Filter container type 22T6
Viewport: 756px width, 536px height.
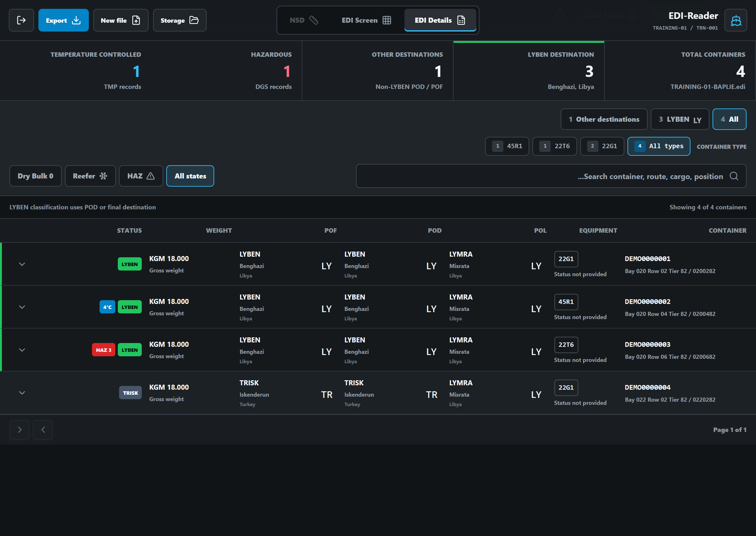(554, 146)
